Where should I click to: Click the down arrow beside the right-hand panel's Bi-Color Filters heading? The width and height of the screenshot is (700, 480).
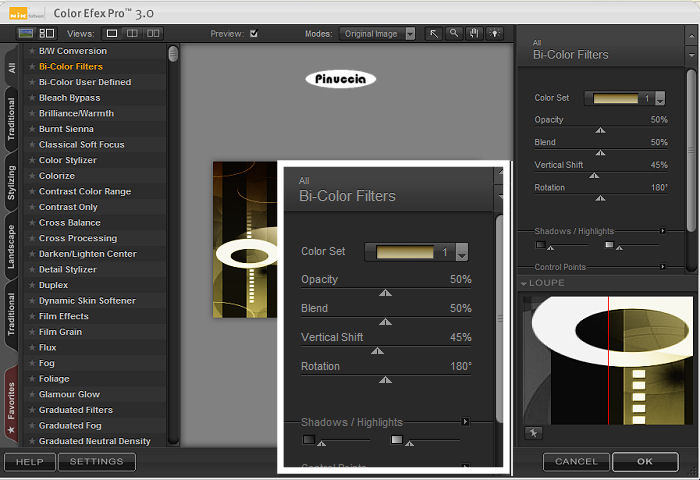[692, 55]
